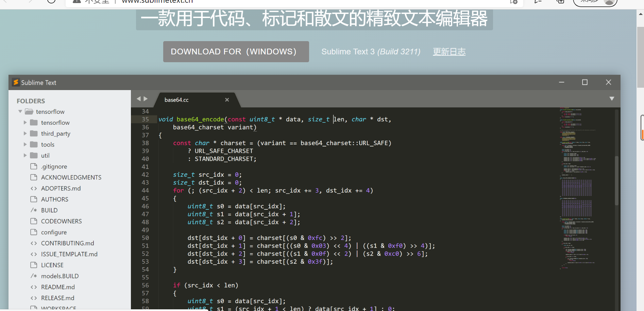Image resolution: width=644 pixels, height=311 pixels.
Task: Click the ADOPTERS.md markup icon
Action: pyautogui.click(x=34, y=188)
